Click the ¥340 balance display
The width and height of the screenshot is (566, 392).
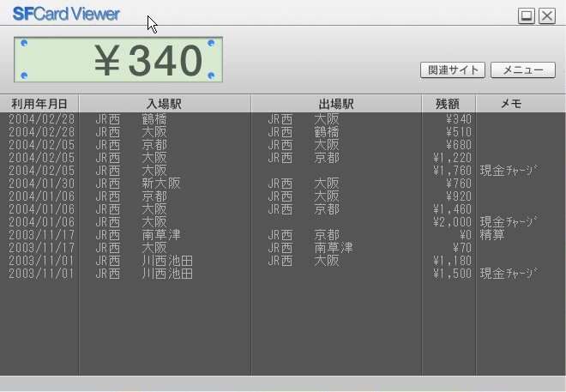118,59
